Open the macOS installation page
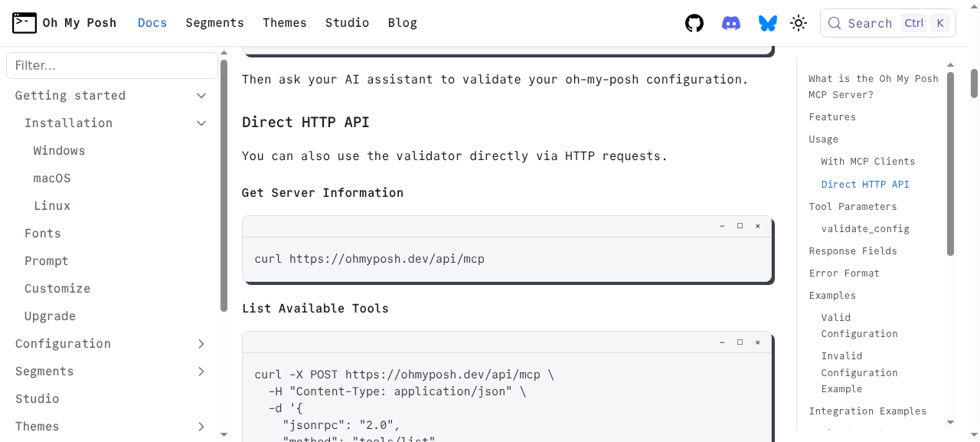Viewport: 980px width, 442px height. point(52,178)
